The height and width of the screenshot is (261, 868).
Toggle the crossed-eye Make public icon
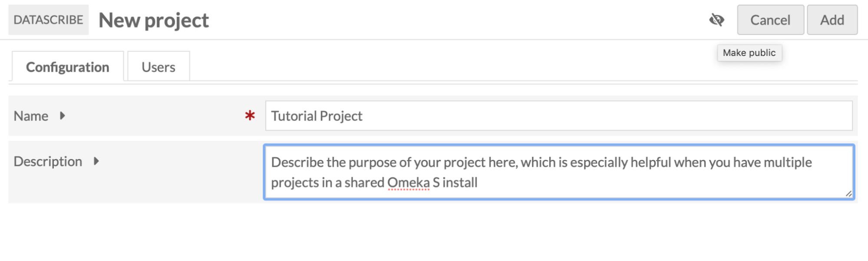(716, 20)
